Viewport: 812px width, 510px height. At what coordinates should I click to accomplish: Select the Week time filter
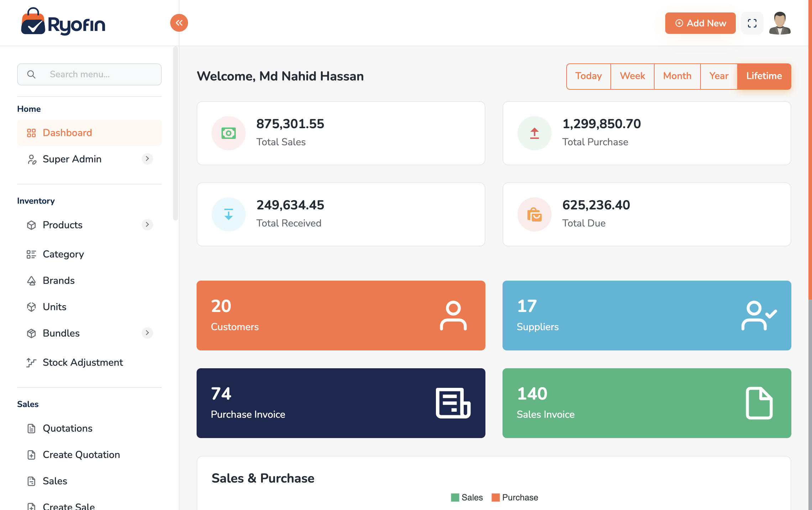coord(633,76)
